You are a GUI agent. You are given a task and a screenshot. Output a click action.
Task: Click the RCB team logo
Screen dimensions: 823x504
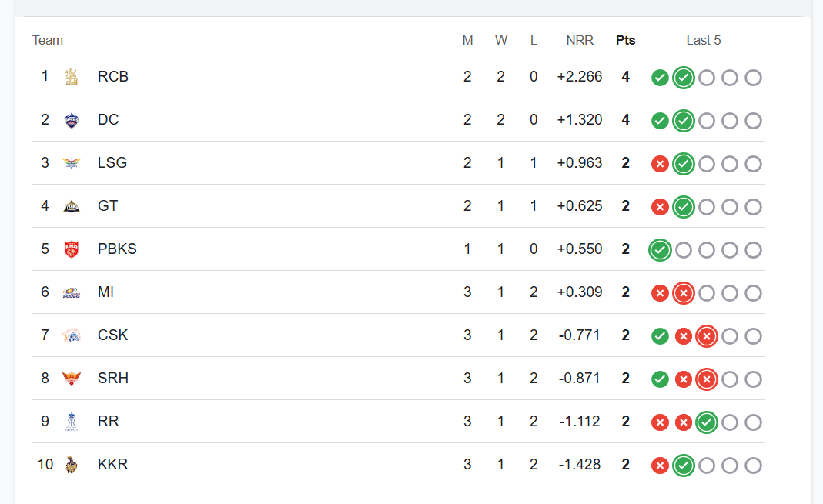(x=72, y=77)
